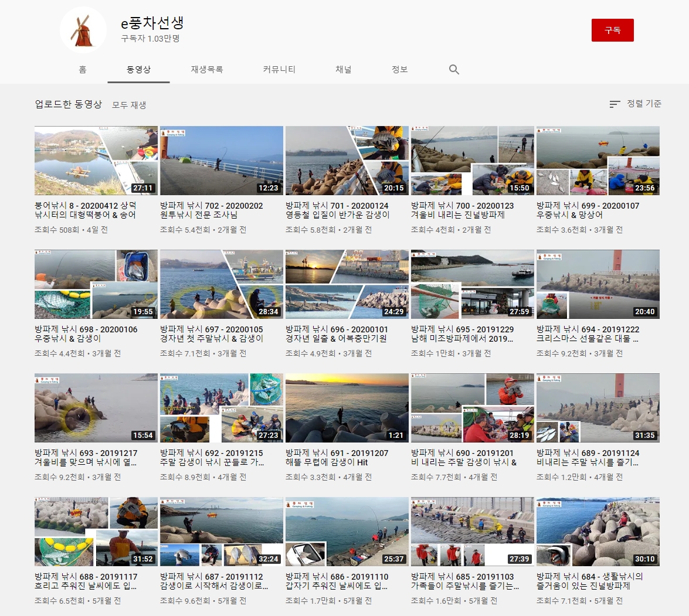Open the channel search magnifier icon
This screenshot has height=616, width=689.
(454, 69)
